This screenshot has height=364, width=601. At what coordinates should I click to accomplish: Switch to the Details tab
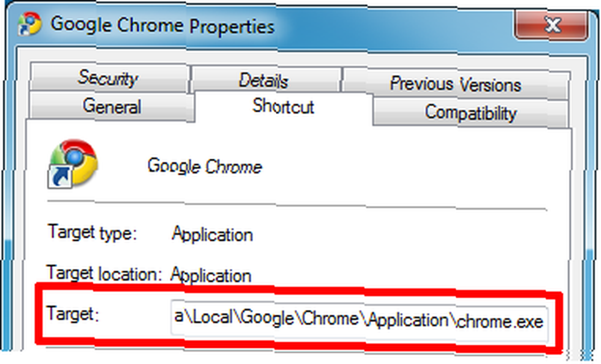265,80
